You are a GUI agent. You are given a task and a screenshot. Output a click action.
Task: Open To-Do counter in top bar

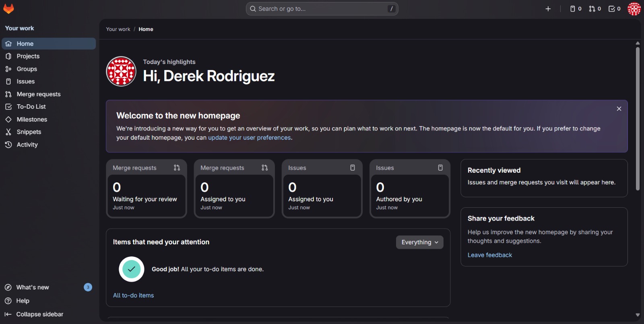pyautogui.click(x=614, y=9)
